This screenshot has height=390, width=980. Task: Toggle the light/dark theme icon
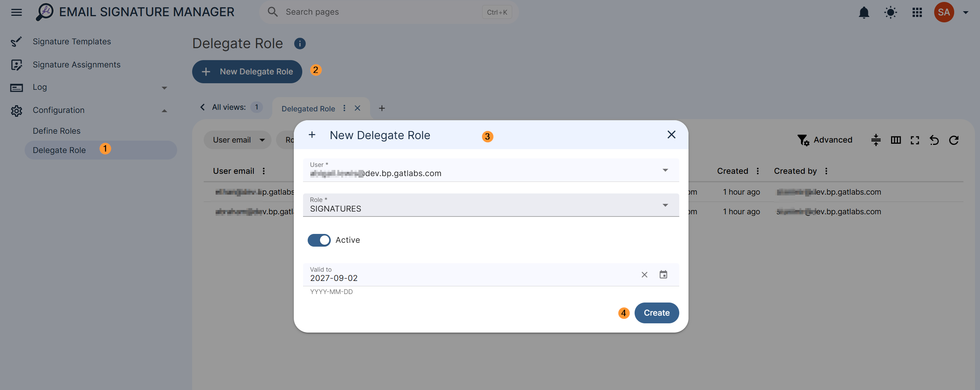point(891,12)
